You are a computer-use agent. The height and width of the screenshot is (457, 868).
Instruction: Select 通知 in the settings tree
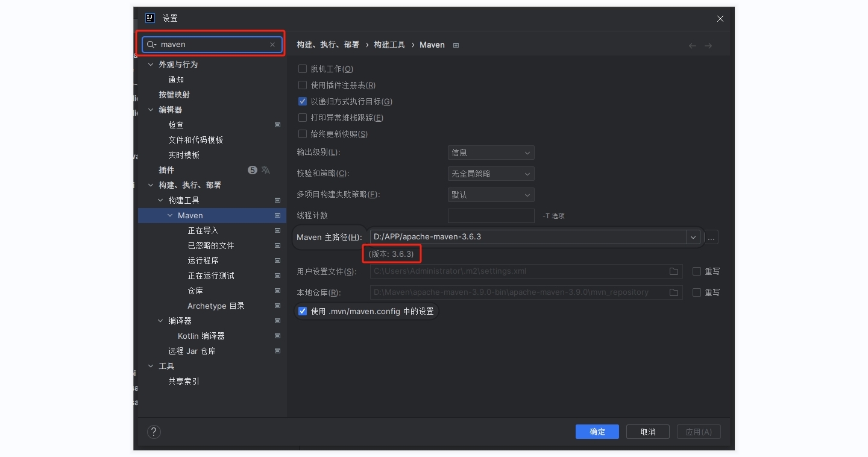point(176,80)
